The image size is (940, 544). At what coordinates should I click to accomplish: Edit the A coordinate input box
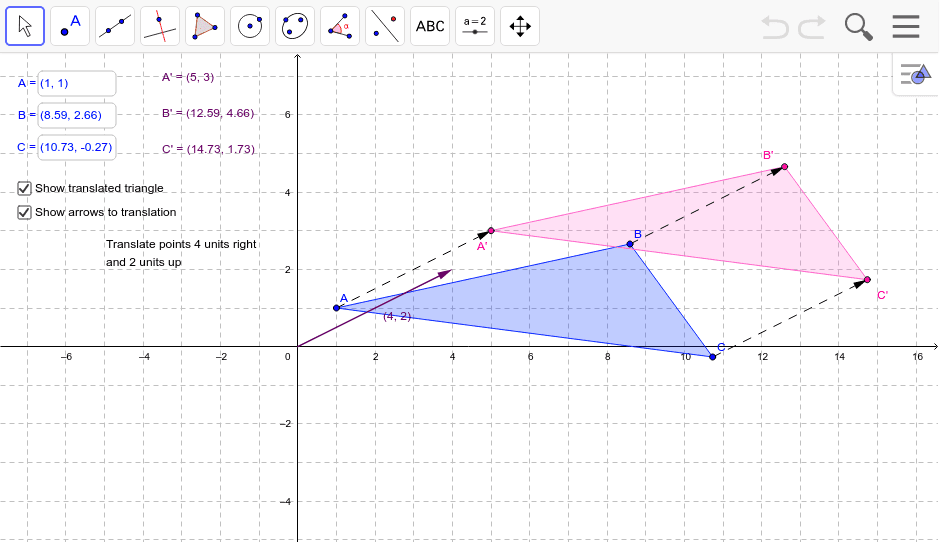[77, 83]
